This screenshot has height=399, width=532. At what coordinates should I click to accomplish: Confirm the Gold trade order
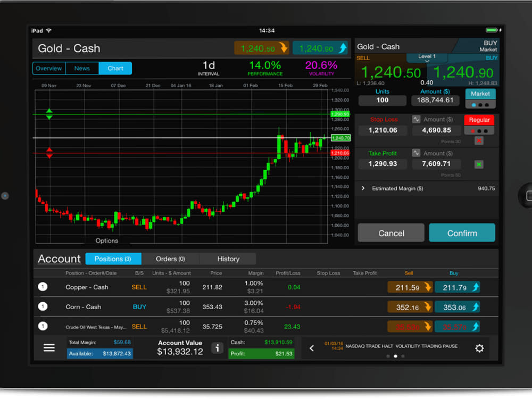[x=462, y=232]
